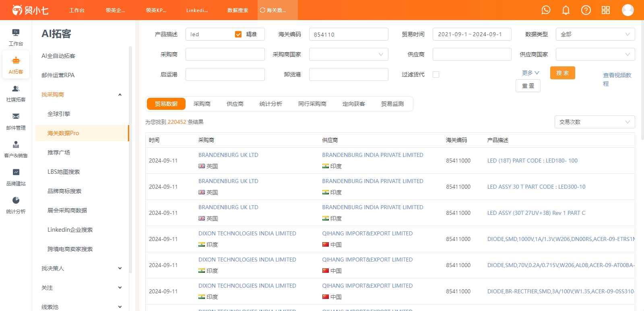Click the 采购商 input field
The height and width of the screenshot is (311, 644).
[225, 54]
